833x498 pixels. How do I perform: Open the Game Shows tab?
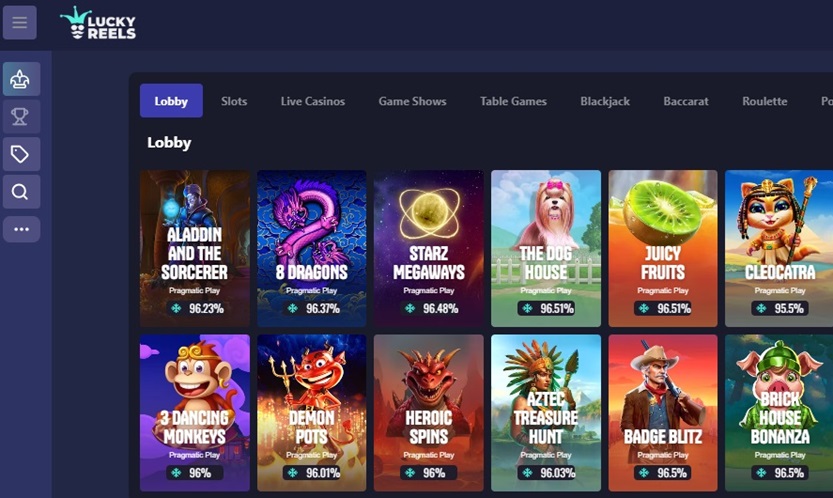point(412,101)
